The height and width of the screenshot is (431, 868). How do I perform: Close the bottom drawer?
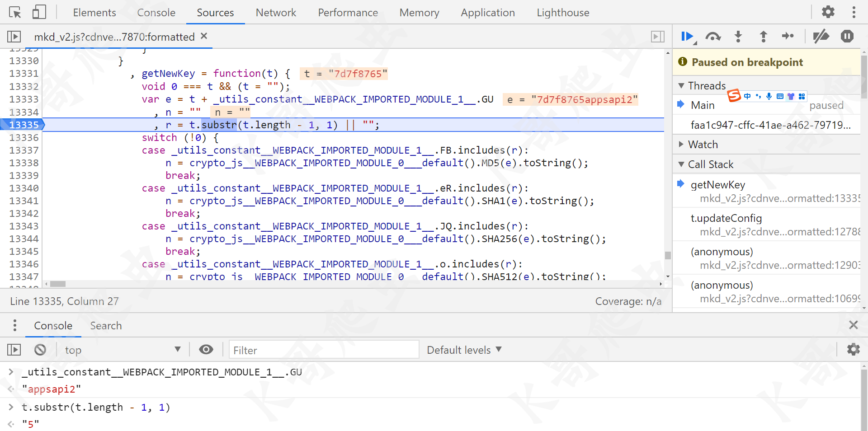click(x=853, y=325)
